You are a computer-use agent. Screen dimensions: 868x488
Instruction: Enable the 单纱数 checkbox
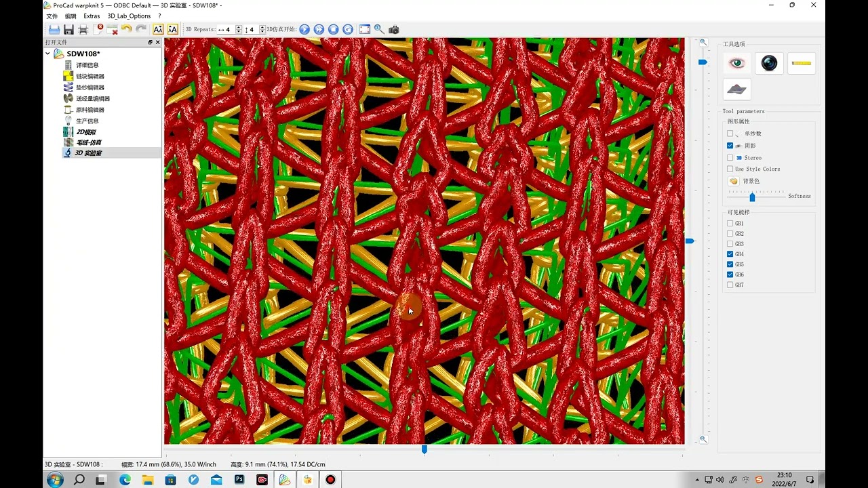click(730, 134)
